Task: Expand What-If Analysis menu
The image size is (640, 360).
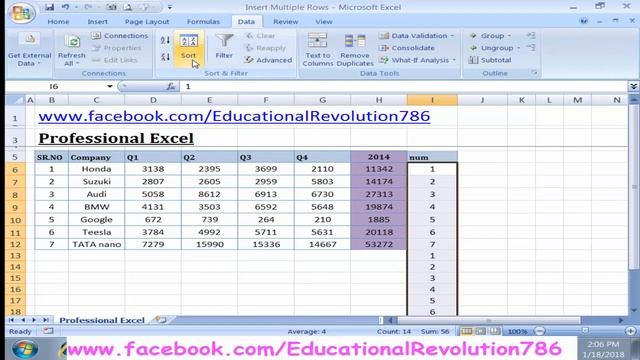Action: 454,60
